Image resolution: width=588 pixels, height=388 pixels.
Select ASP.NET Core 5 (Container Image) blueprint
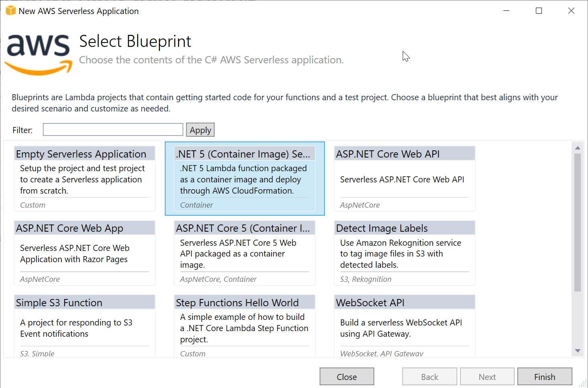245,253
